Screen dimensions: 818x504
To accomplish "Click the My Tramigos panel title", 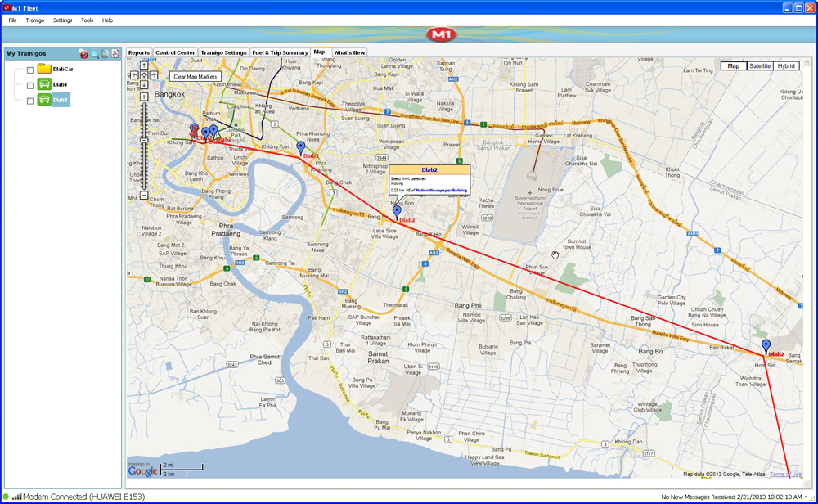I will (x=26, y=54).
